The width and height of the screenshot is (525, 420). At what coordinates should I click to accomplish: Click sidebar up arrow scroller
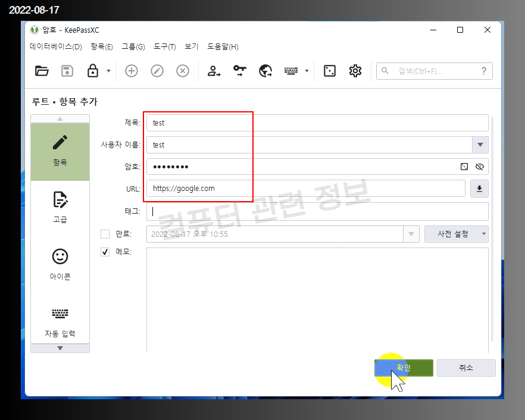(x=60, y=119)
